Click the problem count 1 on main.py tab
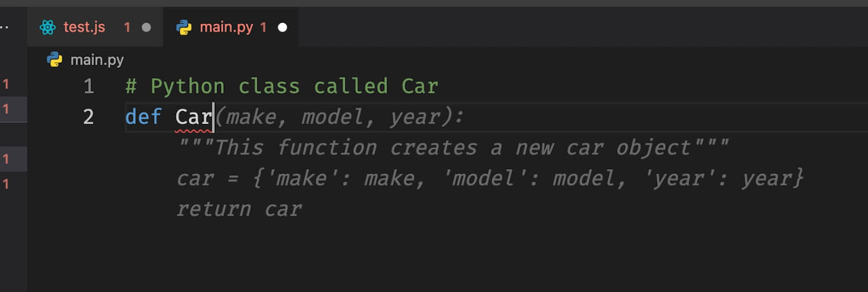 (x=263, y=27)
